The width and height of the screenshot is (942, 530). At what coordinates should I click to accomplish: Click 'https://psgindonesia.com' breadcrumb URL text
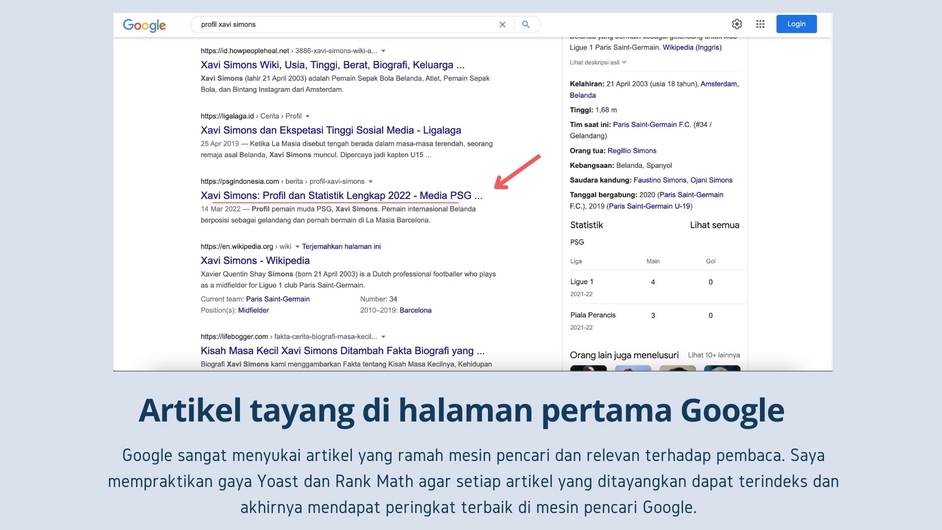[240, 181]
